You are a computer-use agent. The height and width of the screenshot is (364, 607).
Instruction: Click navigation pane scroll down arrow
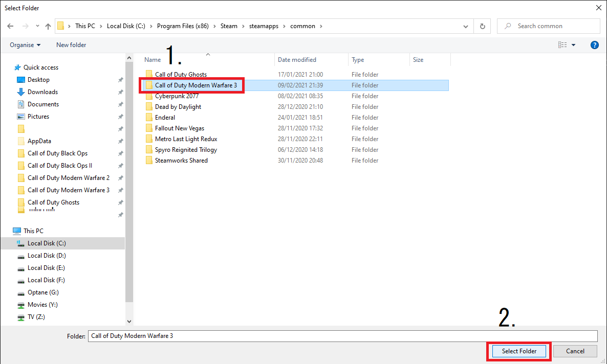tap(129, 322)
